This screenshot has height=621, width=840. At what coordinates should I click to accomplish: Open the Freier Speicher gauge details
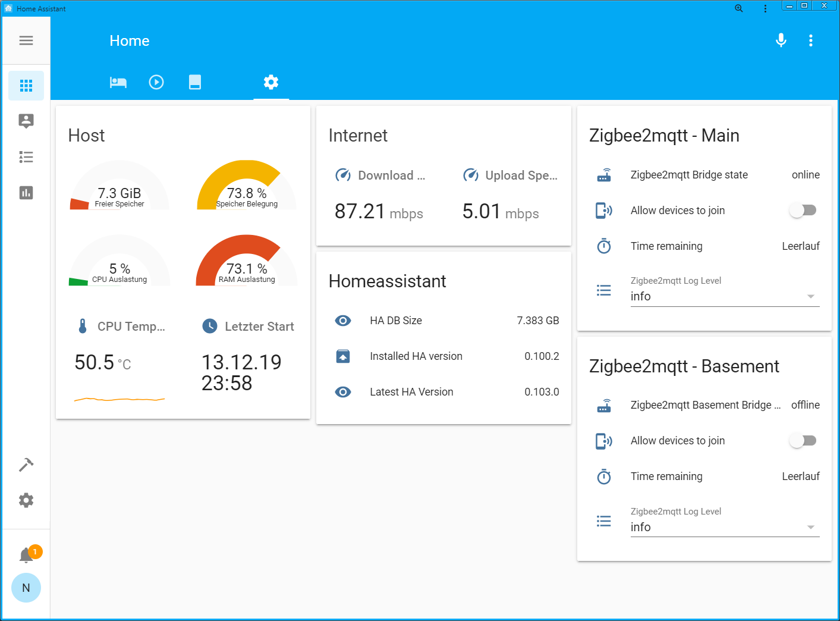point(119,186)
